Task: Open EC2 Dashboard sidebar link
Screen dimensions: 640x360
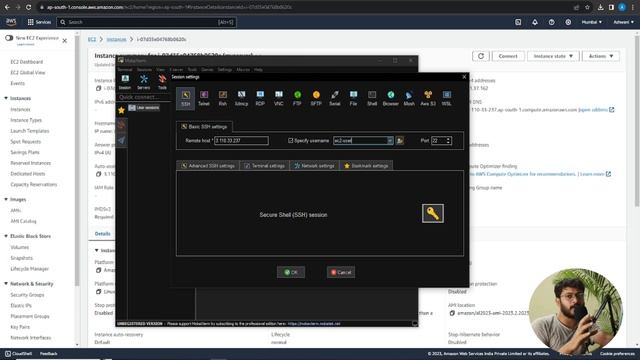Action: point(27,62)
